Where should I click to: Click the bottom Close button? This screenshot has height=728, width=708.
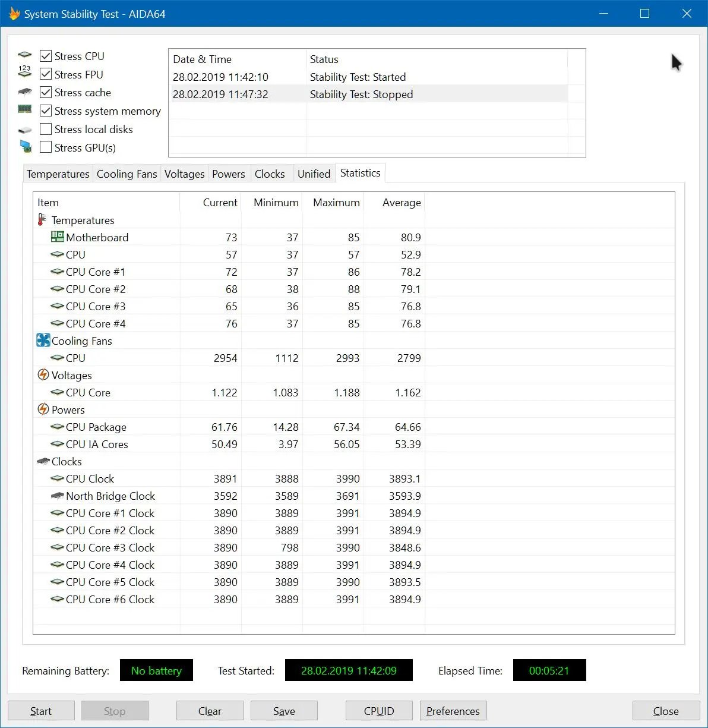click(666, 711)
